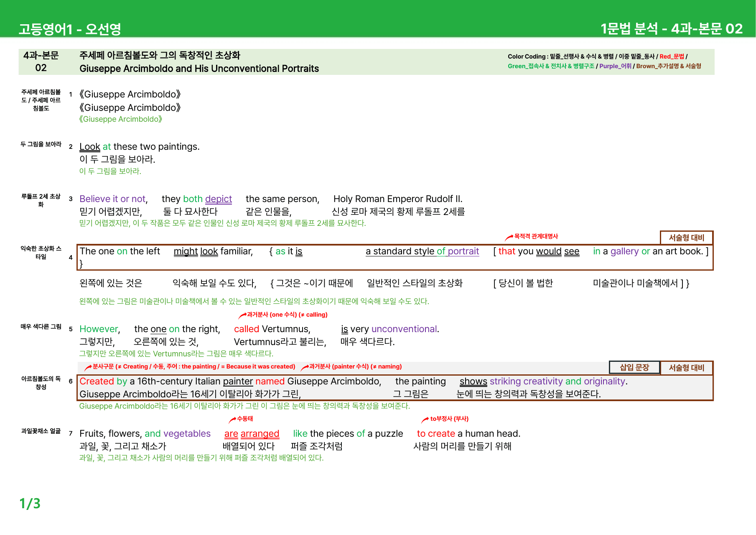Screen dimensions: 756x535
Task: Click 'like the pieces of a puzzle'
Action: (348, 434)
